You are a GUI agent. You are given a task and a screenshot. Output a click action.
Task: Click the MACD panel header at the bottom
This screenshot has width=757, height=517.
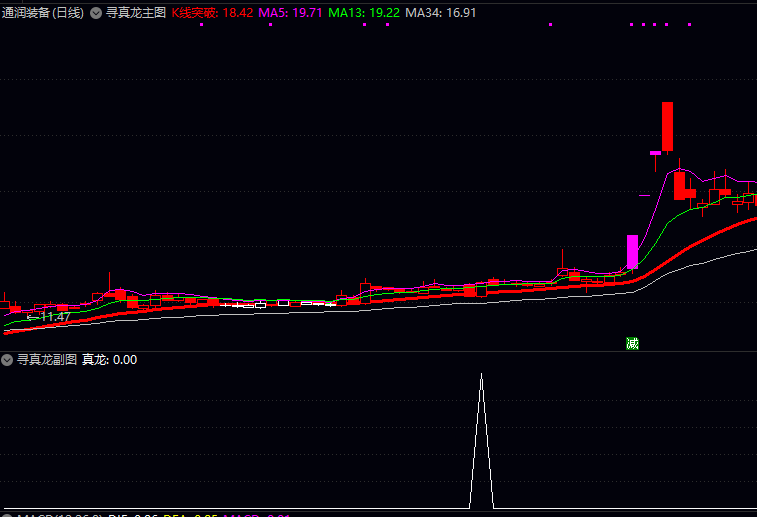pos(146,515)
